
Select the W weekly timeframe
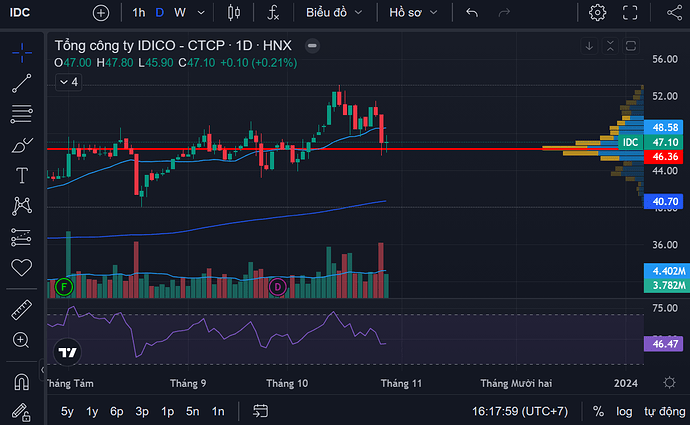pos(180,13)
